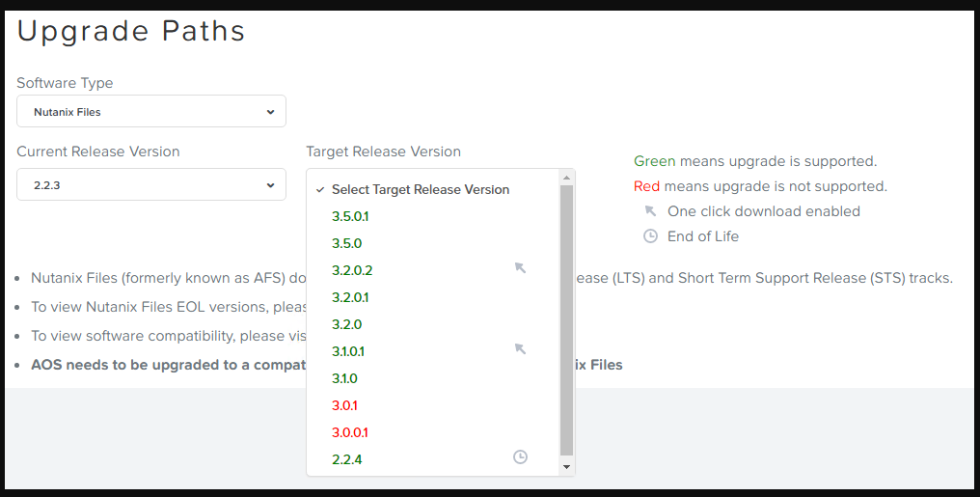Viewport: 980px width, 497px height.
Task: Click scroll-up arrow of version list scrollbar
Action: coord(566,179)
